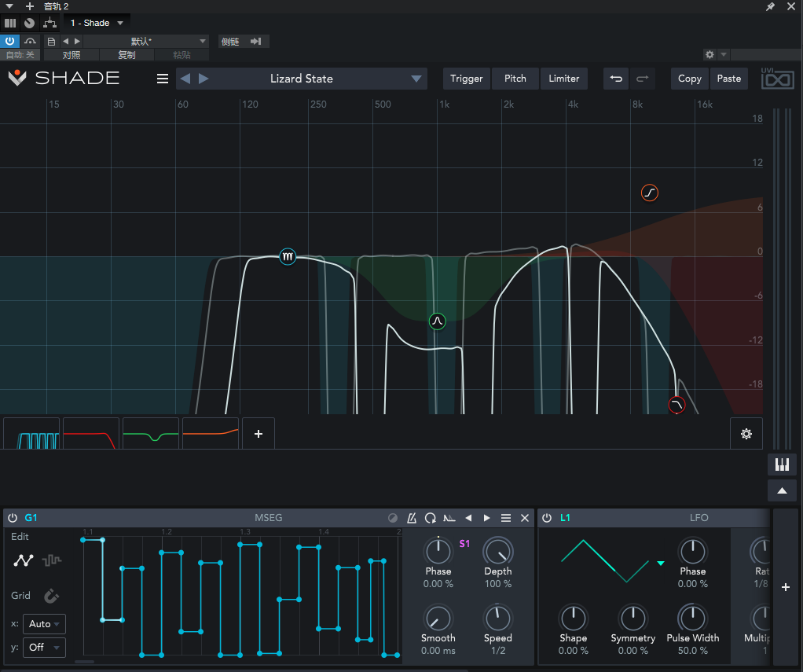Click the S1 modulation source label

464,544
